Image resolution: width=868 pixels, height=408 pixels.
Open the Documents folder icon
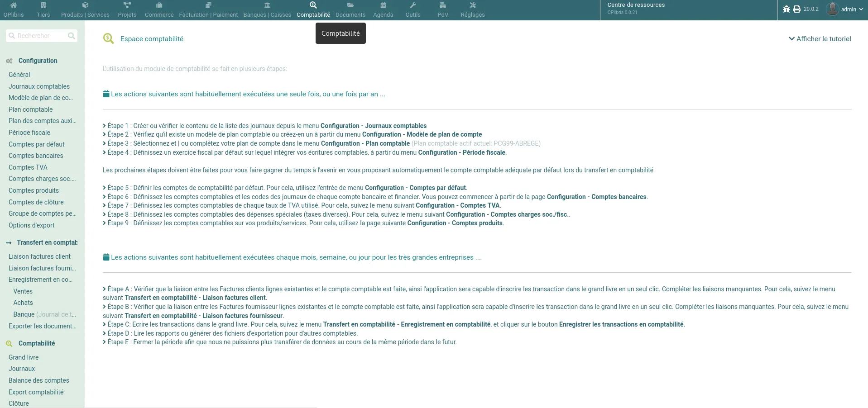pyautogui.click(x=350, y=5)
